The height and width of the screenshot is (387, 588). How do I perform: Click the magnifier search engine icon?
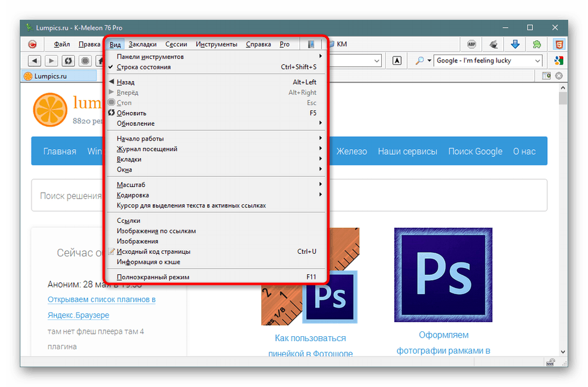point(420,61)
